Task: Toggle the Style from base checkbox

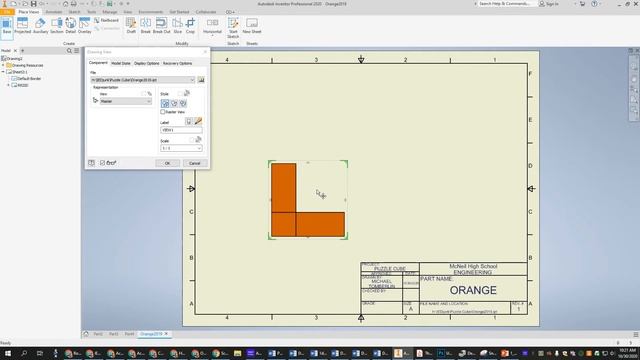Action: (180, 94)
